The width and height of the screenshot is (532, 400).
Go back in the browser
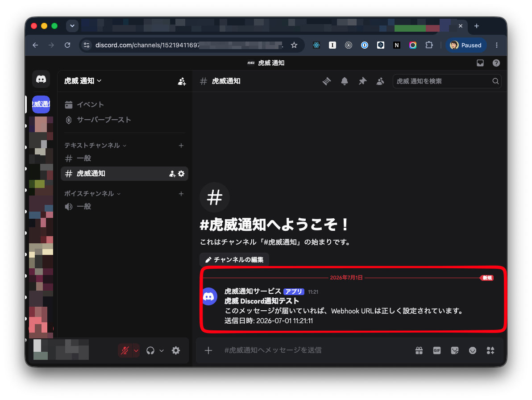point(35,45)
